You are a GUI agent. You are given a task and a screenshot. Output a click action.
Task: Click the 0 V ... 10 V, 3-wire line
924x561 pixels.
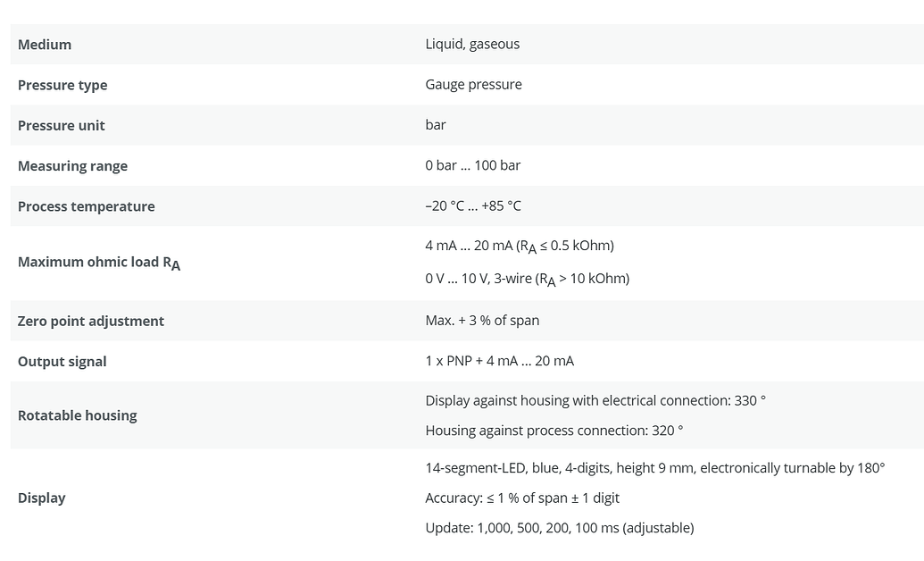click(x=527, y=279)
